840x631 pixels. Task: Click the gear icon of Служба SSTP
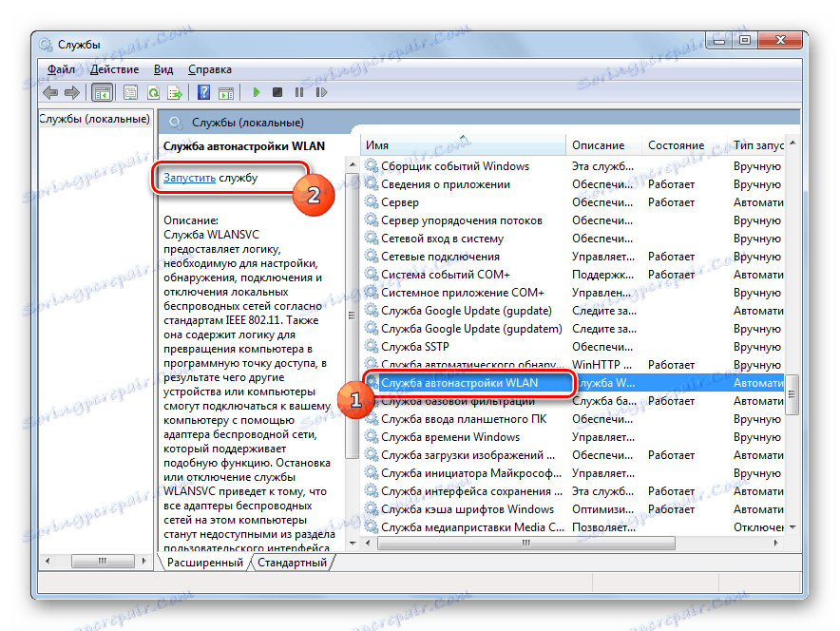coord(372,347)
